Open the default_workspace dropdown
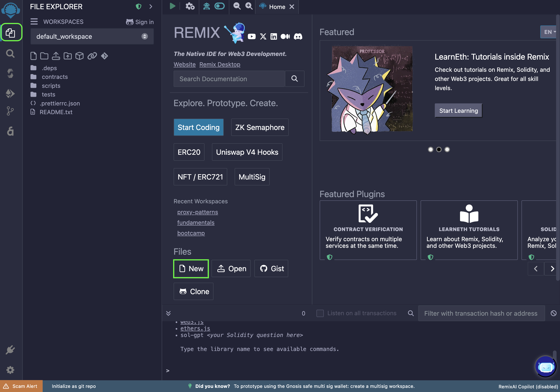Image resolution: width=560 pixels, height=392 pixels. [92, 36]
